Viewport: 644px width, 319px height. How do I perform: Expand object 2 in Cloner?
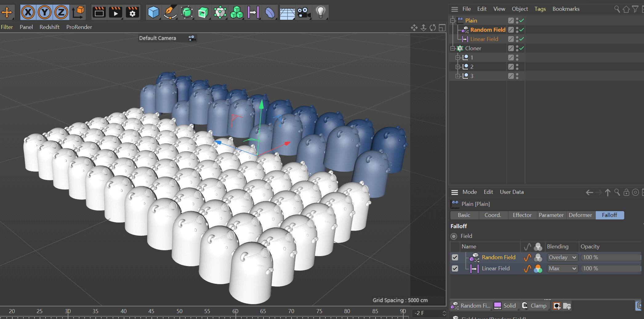coord(458,67)
